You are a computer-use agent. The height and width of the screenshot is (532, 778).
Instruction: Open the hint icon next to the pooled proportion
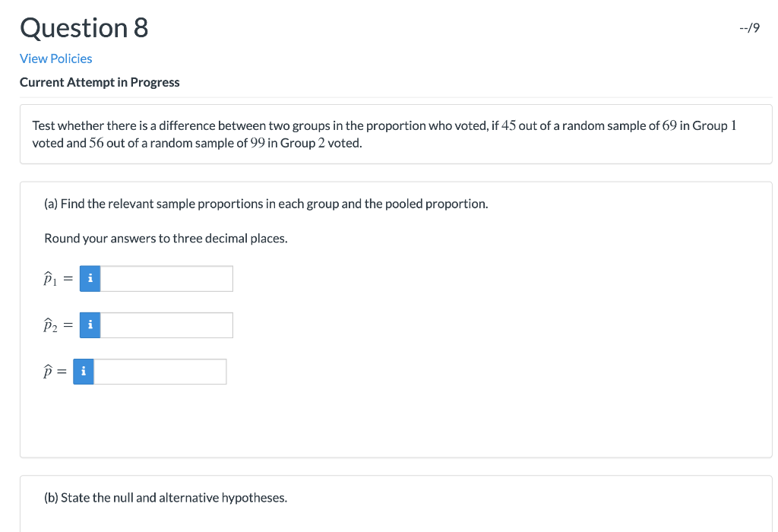(x=83, y=371)
